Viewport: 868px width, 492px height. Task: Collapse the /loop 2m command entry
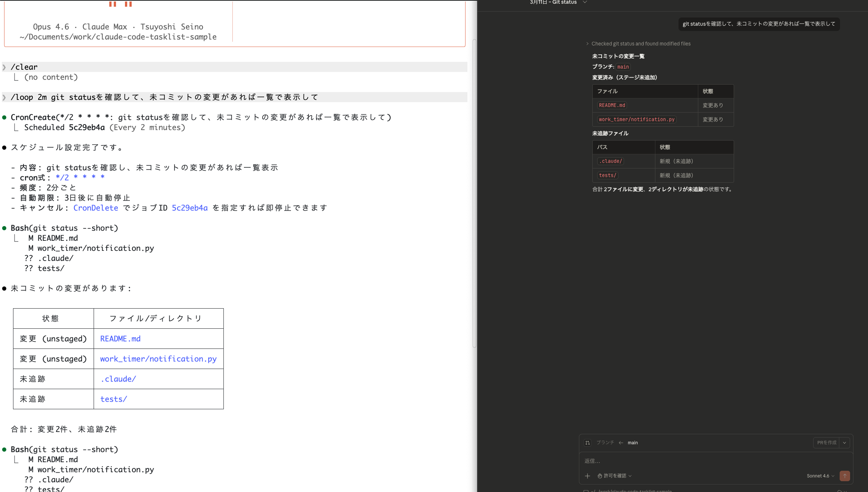(4, 97)
